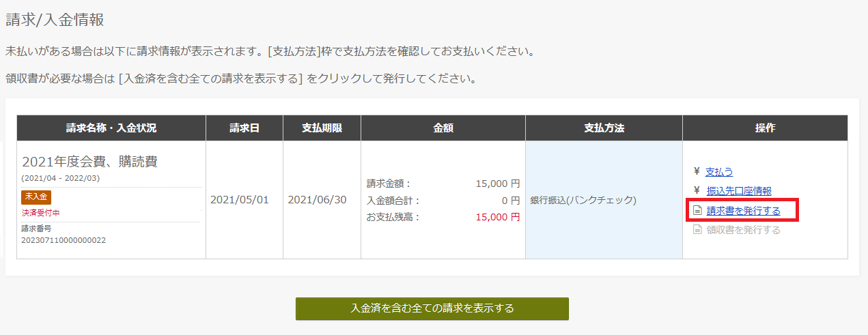
Task: Click the 金額 column header
Action: point(443,128)
